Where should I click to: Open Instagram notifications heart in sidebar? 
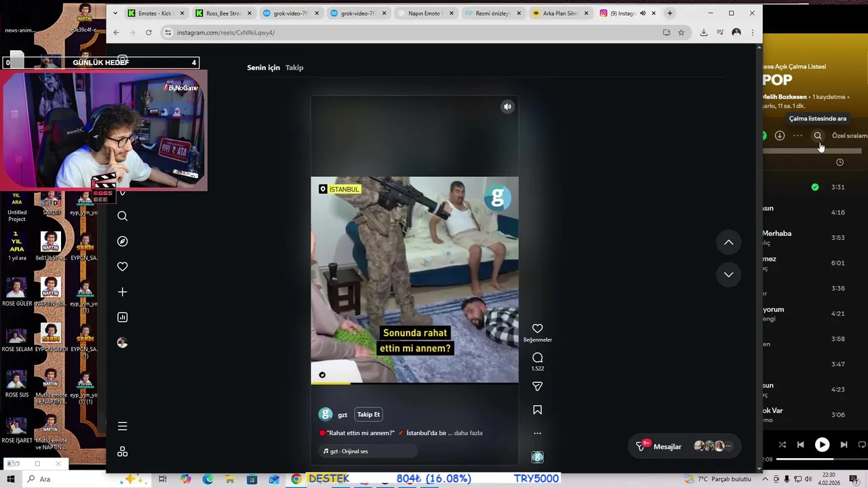pos(122,267)
